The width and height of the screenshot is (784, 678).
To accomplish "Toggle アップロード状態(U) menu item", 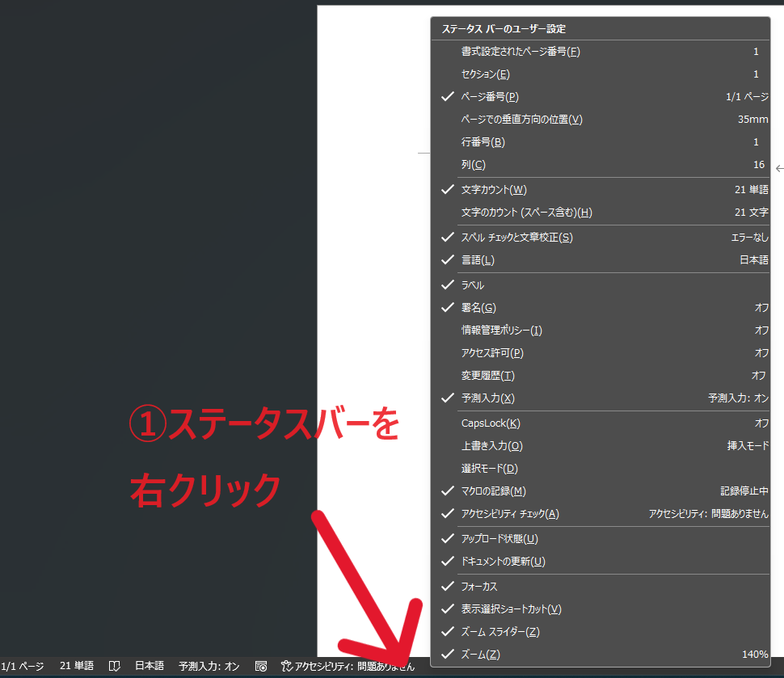I will pyautogui.click(x=600, y=538).
